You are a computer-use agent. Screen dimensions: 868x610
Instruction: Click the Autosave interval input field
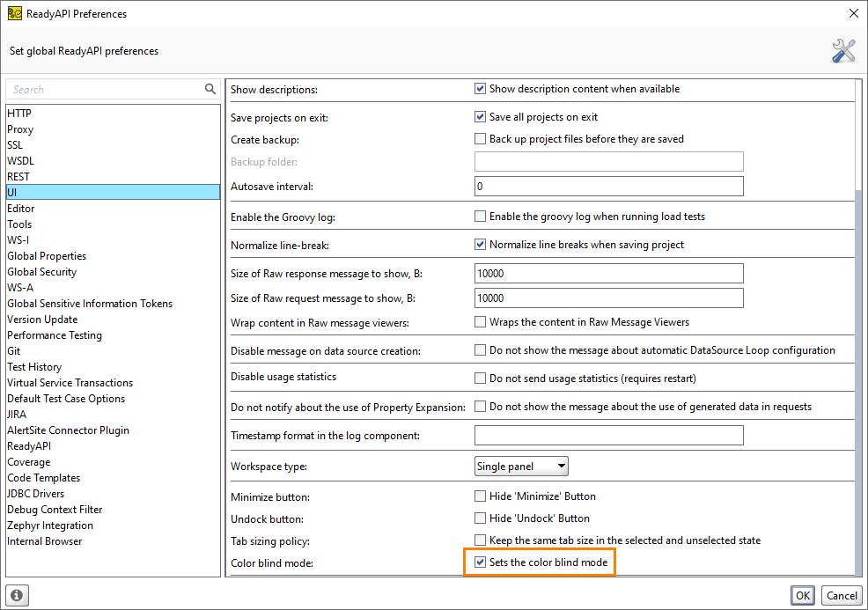click(608, 186)
